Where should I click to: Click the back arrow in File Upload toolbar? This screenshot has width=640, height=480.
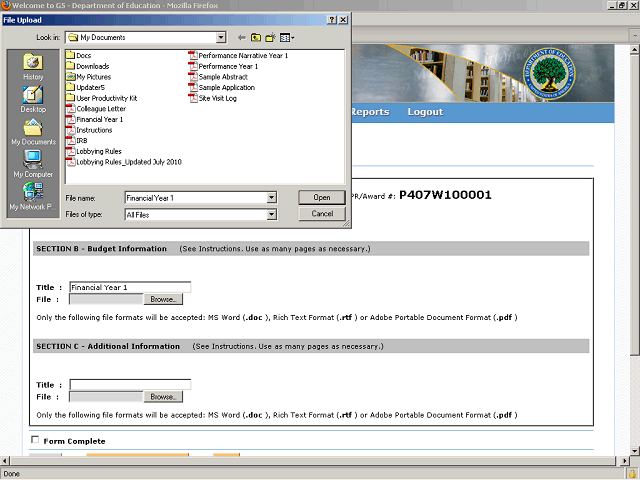pyautogui.click(x=242, y=38)
